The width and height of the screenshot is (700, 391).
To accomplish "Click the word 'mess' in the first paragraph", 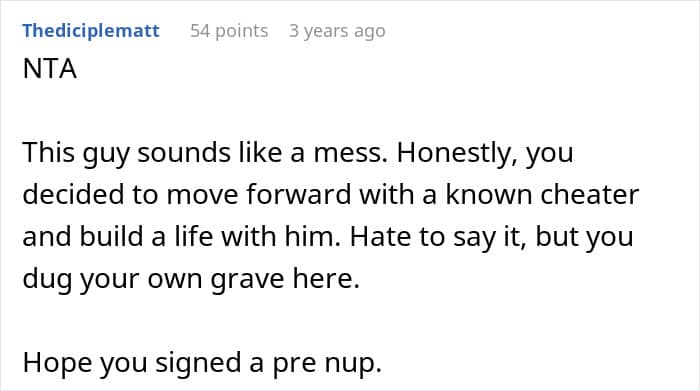I will point(350,153).
